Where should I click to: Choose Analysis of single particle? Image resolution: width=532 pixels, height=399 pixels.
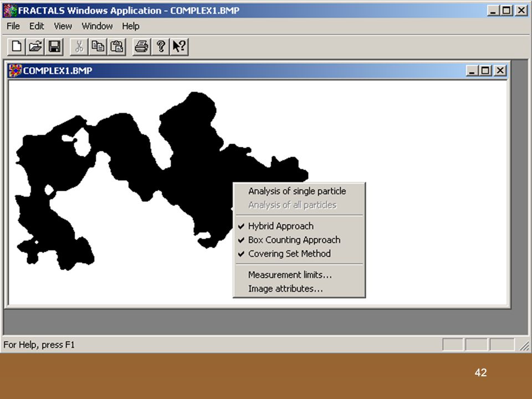(x=299, y=191)
